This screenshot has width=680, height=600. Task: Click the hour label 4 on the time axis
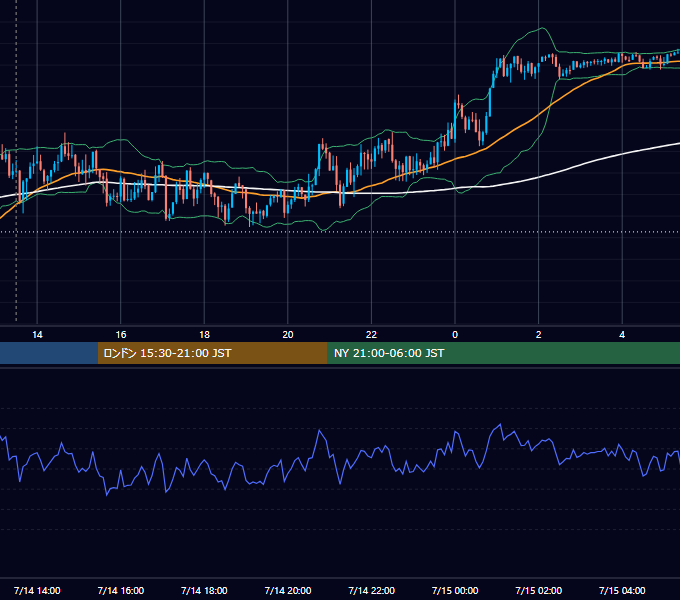pos(622,335)
